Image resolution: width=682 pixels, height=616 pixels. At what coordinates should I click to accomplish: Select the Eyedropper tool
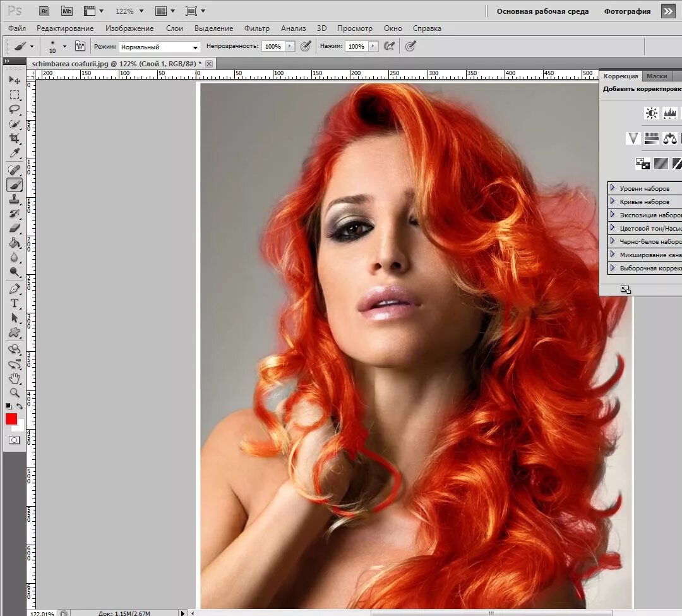click(15, 153)
